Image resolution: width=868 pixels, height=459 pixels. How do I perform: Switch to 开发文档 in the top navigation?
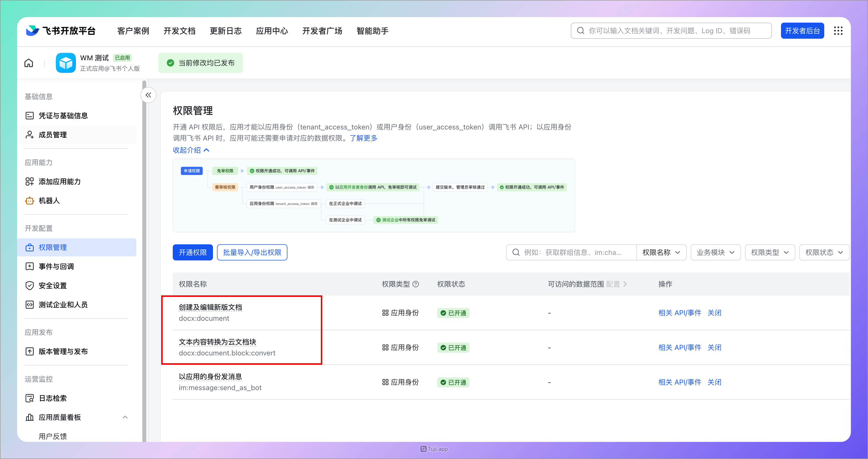pos(180,31)
